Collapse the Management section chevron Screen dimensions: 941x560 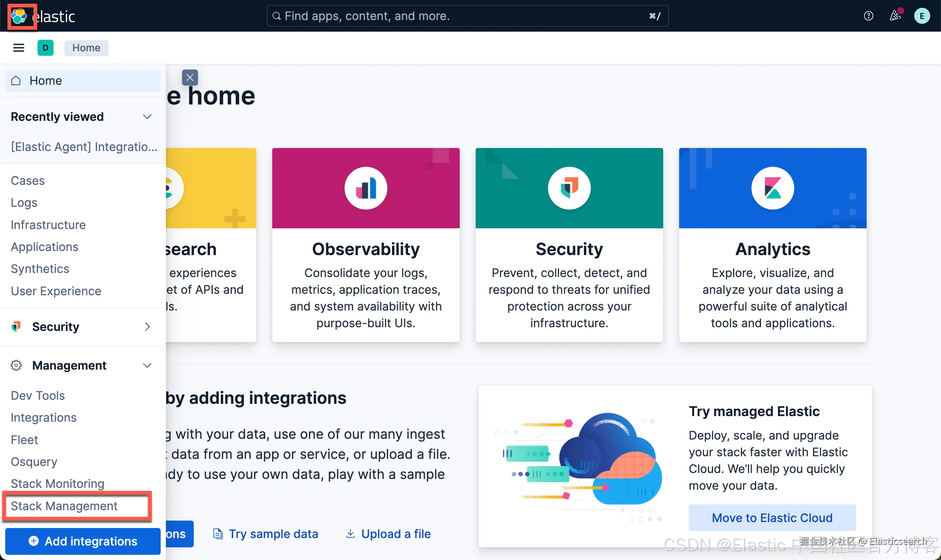[147, 365]
